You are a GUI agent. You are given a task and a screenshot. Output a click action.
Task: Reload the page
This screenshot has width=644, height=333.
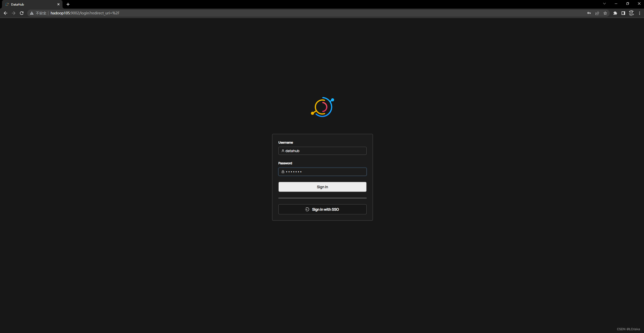[x=22, y=13]
